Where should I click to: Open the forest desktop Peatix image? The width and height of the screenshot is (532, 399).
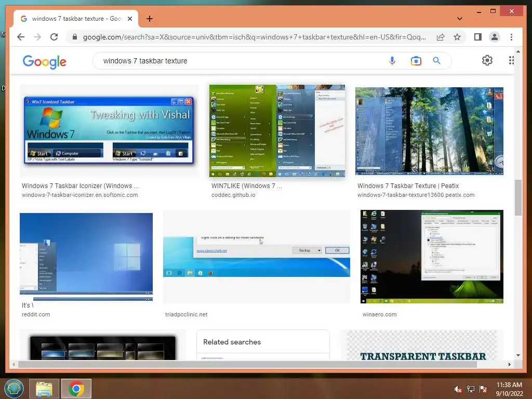point(429,131)
